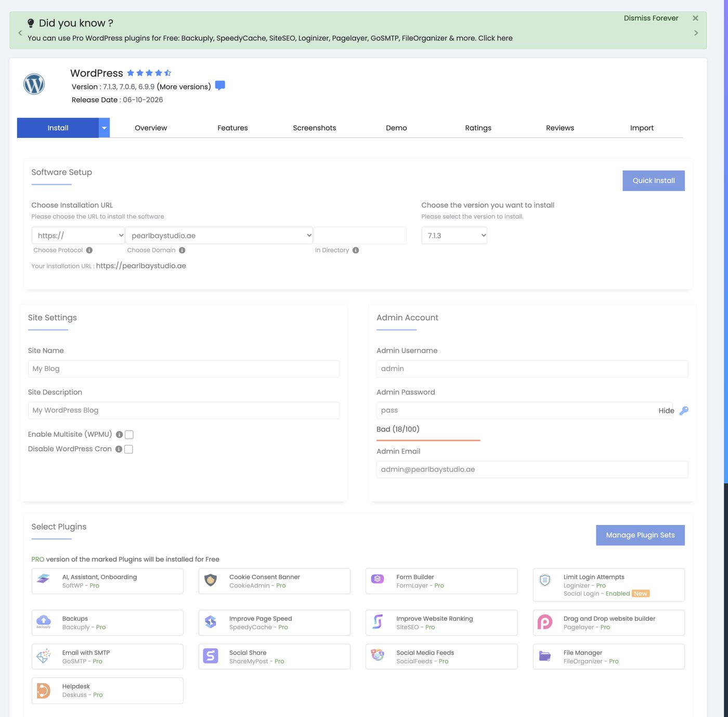Toggle the Helpdesk Deskuss plugin card
Viewport: 728px width, 717px height.
pos(107,690)
